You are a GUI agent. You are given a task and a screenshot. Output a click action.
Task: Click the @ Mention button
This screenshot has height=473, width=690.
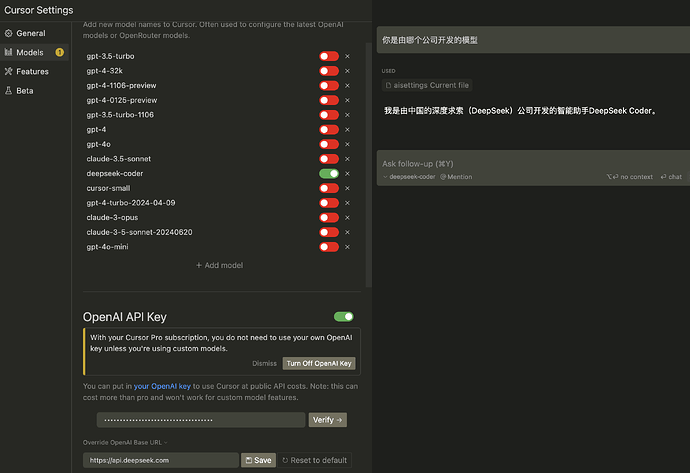tap(456, 177)
